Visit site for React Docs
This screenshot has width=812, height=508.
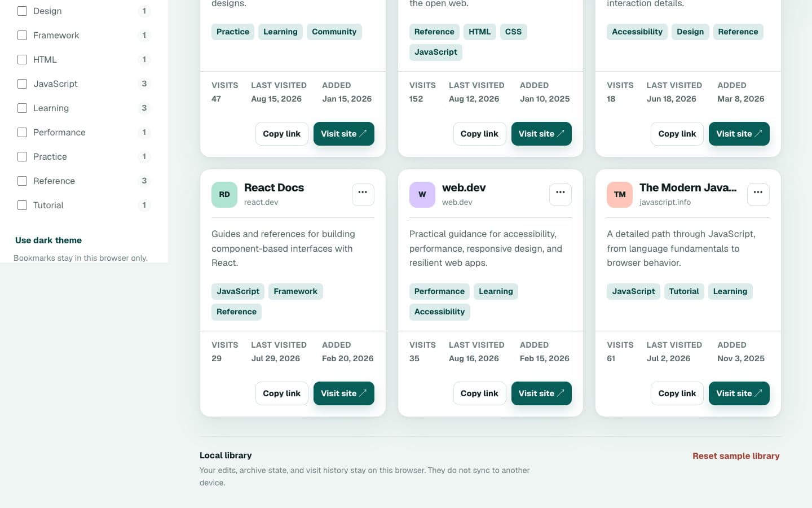click(344, 393)
